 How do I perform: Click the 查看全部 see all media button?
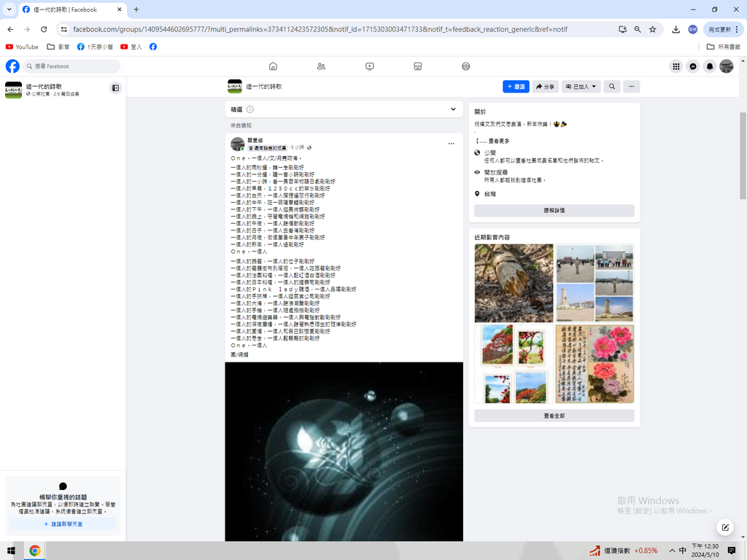tap(554, 416)
